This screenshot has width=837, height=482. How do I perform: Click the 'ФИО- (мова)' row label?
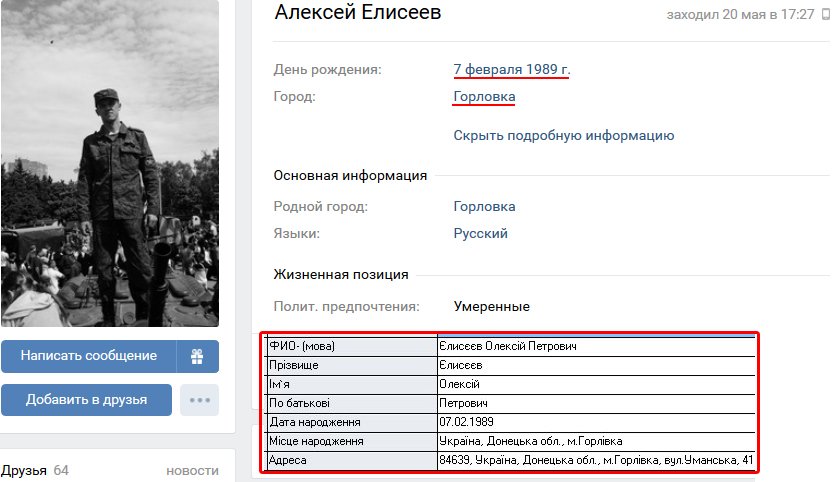(x=302, y=346)
